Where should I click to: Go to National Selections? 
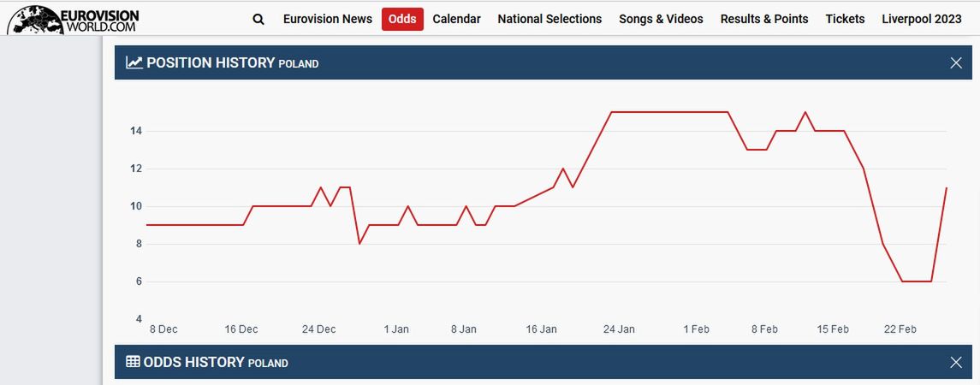pyautogui.click(x=549, y=19)
